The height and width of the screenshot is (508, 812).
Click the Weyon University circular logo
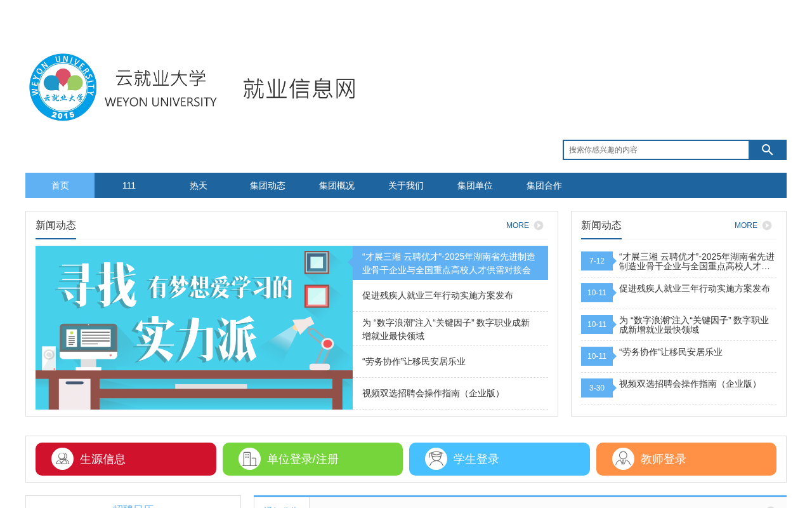(x=63, y=88)
